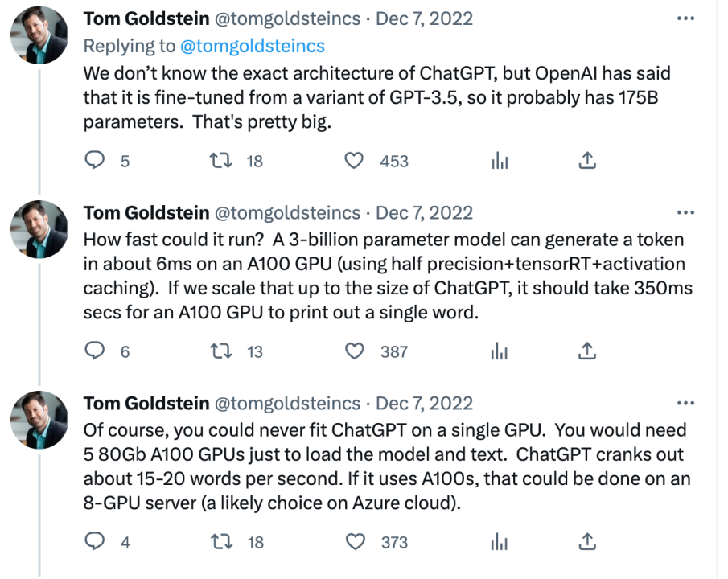Click the @tomgoldsteincs reply-to link
This screenshot has width=728, height=579.
[252, 46]
